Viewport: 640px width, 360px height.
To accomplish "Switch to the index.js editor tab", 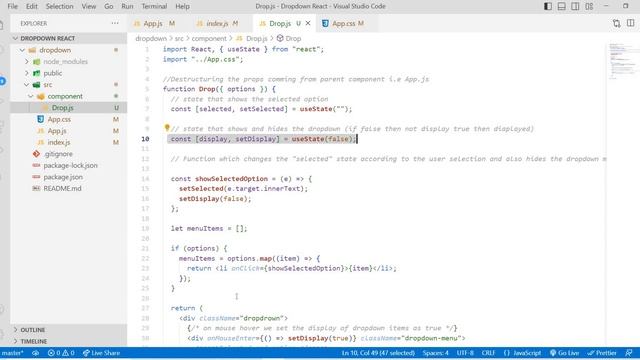I will [218, 23].
